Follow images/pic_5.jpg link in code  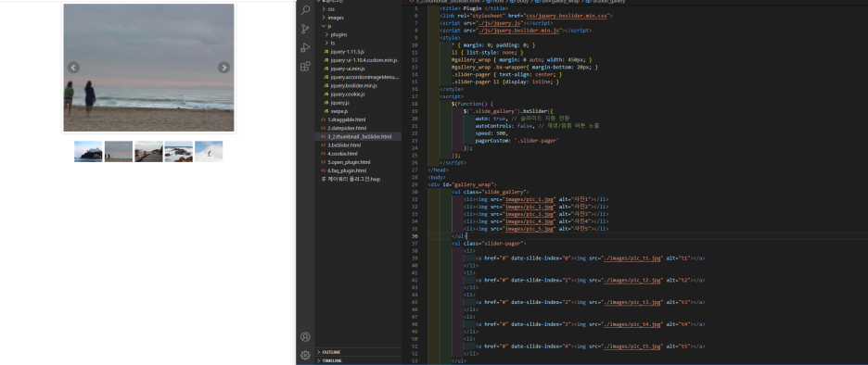tap(530, 229)
